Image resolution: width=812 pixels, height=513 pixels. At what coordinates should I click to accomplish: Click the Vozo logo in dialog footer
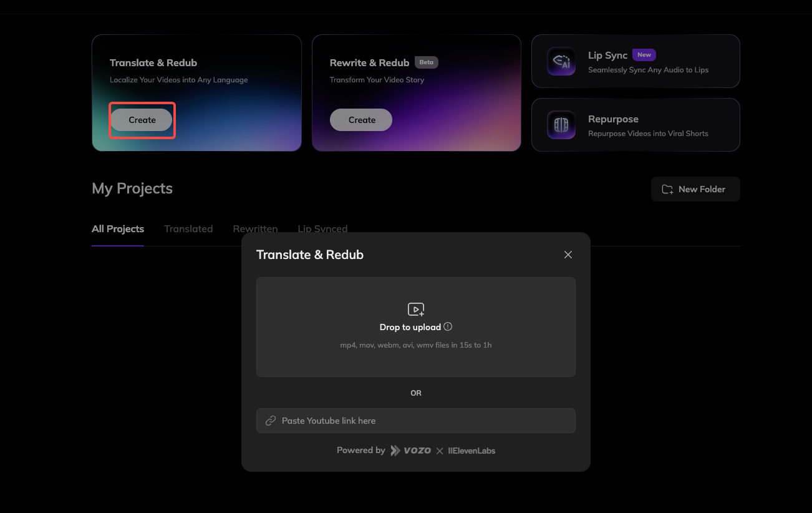click(x=410, y=451)
